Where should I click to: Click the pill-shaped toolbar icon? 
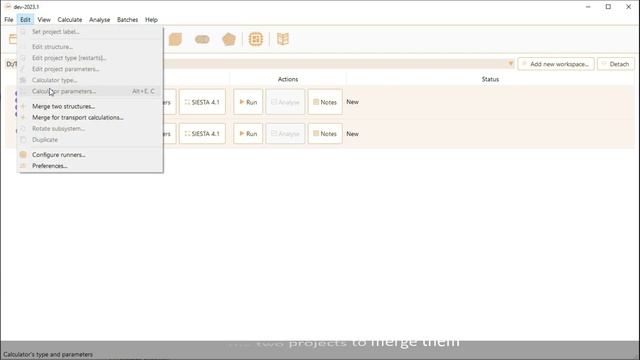(202, 39)
